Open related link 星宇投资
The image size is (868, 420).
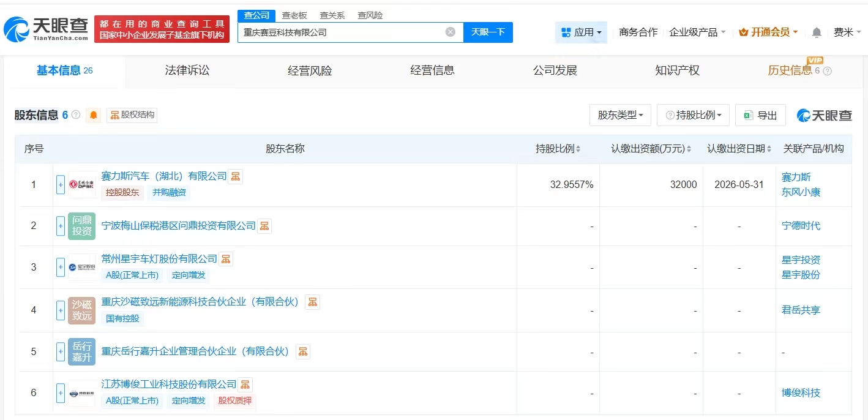(801, 260)
